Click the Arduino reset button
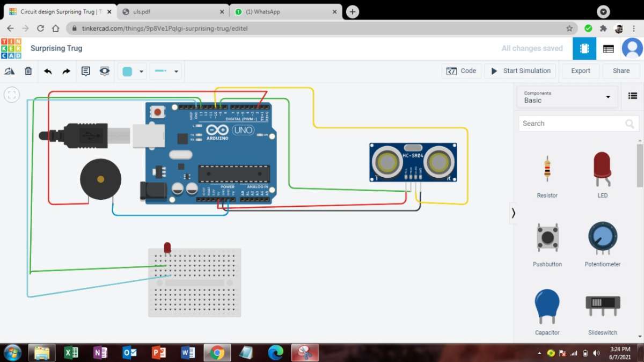 point(157,112)
